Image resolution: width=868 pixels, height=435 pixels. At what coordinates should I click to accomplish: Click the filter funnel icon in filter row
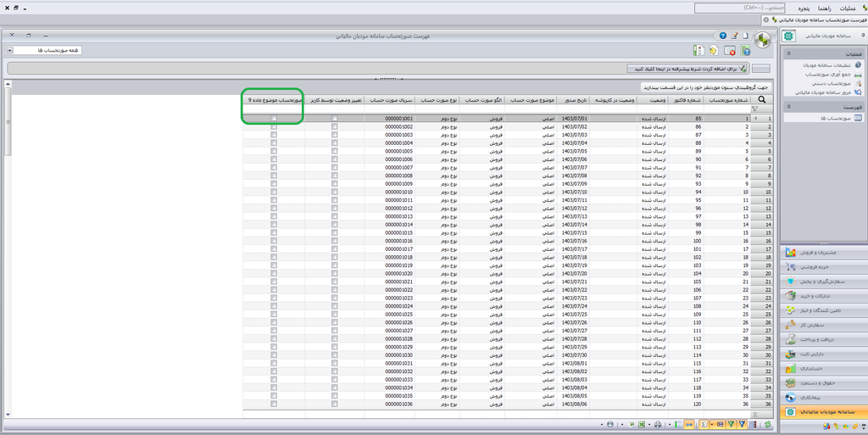[754, 109]
